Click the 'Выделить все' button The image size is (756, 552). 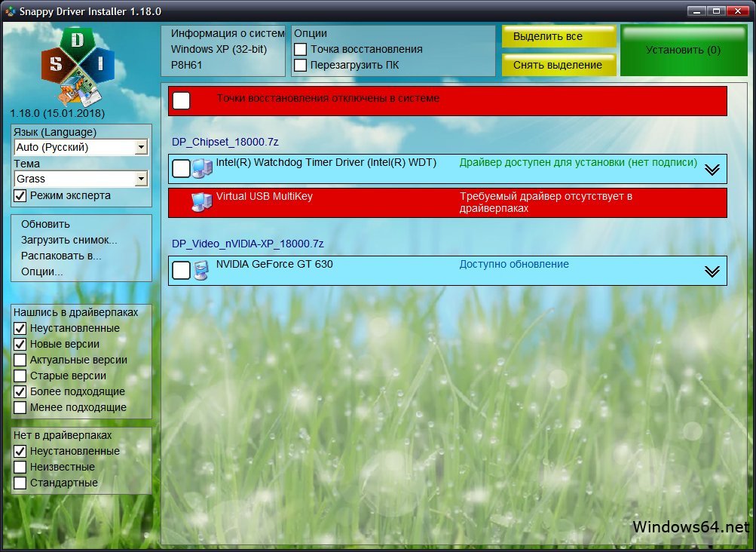pyautogui.click(x=559, y=37)
